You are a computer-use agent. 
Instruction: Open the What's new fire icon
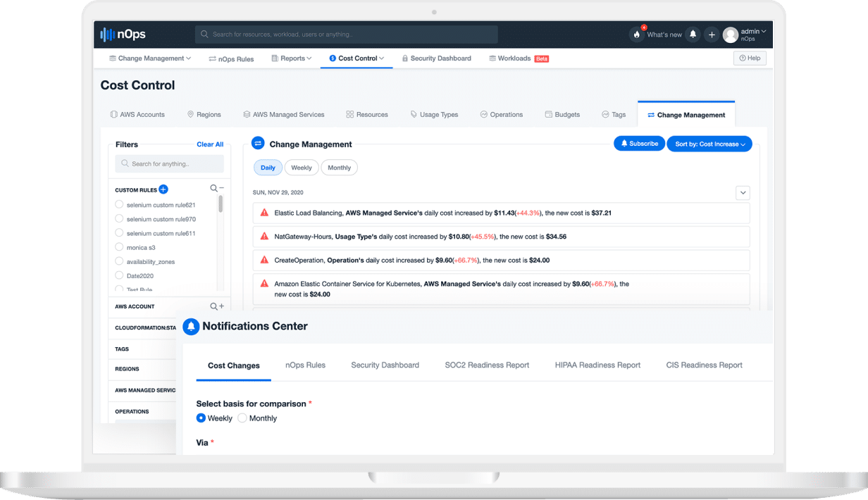(637, 35)
